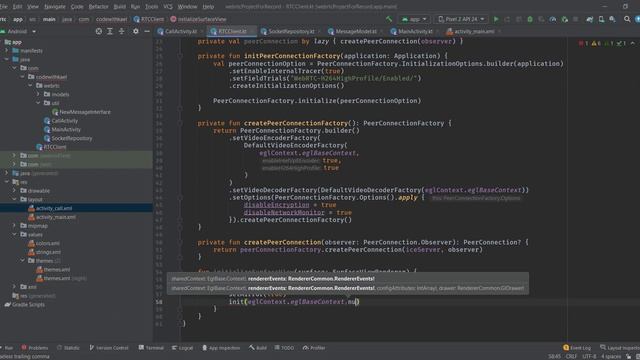Collapse the values folder

(14, 234)
